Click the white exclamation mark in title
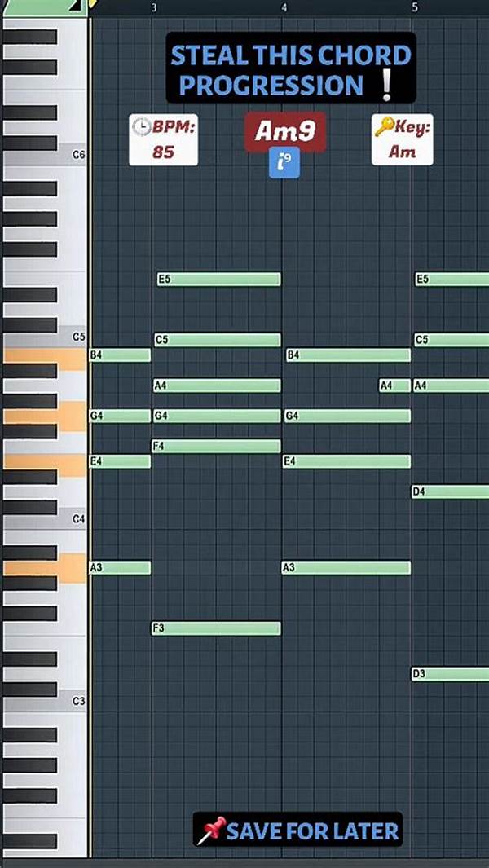 click(x=386, y=85)
